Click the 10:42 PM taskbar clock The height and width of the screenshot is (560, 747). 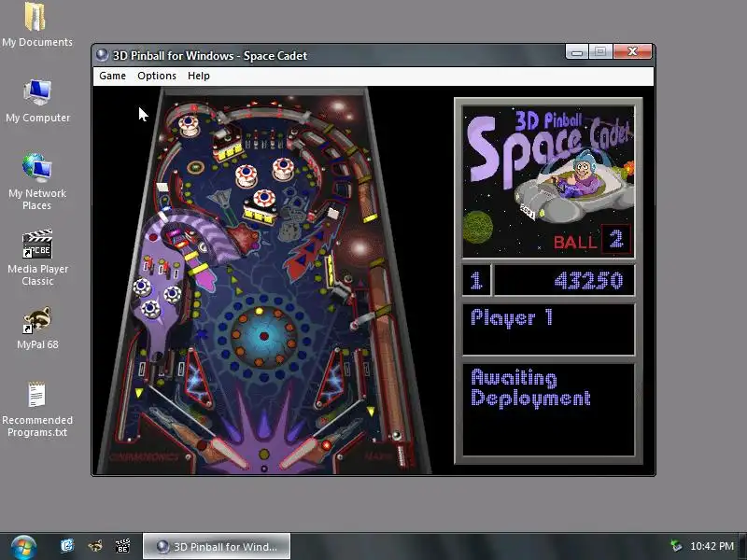click(x=712, y=546)
